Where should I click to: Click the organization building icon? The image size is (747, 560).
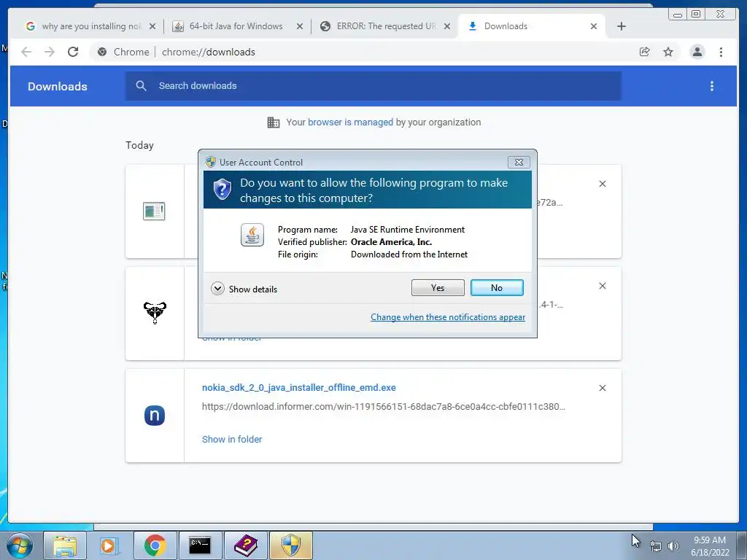tap(274, 122)
